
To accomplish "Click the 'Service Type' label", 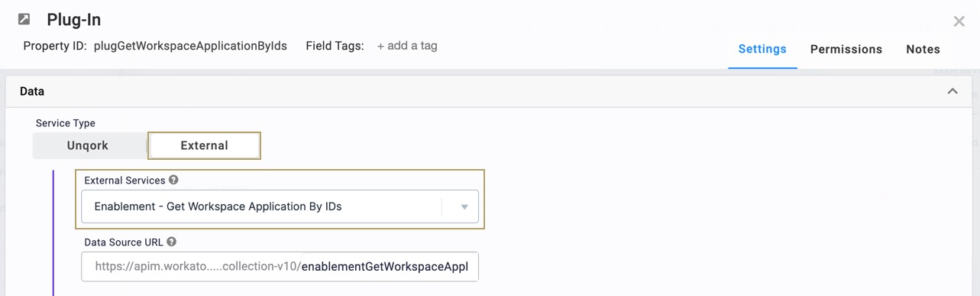I will point(66,123).
